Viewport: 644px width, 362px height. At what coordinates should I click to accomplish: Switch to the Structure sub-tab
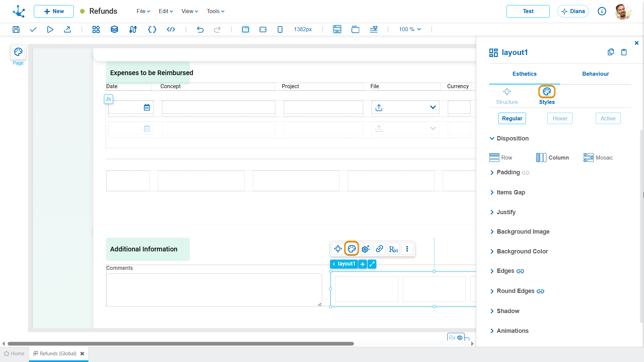coord(507,96)
